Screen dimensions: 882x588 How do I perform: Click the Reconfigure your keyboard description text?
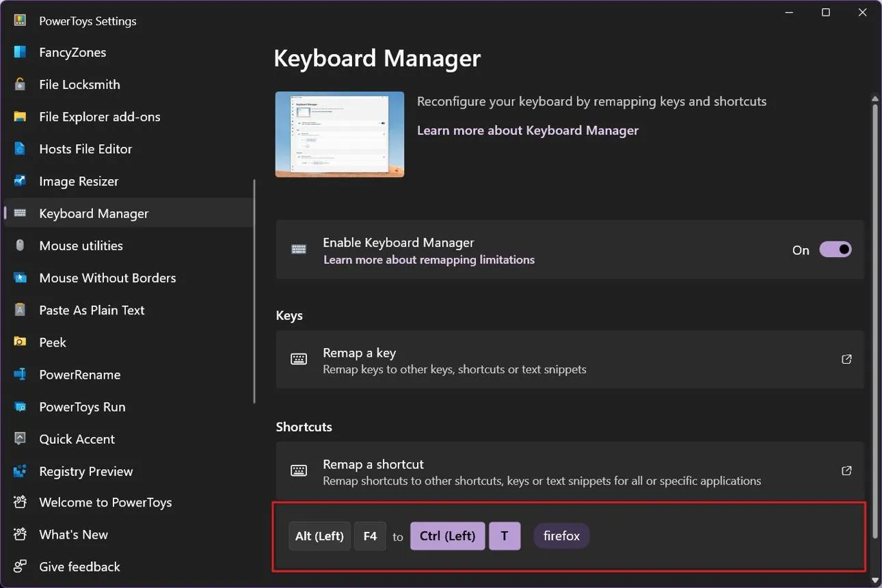click(x=592, y=102)
